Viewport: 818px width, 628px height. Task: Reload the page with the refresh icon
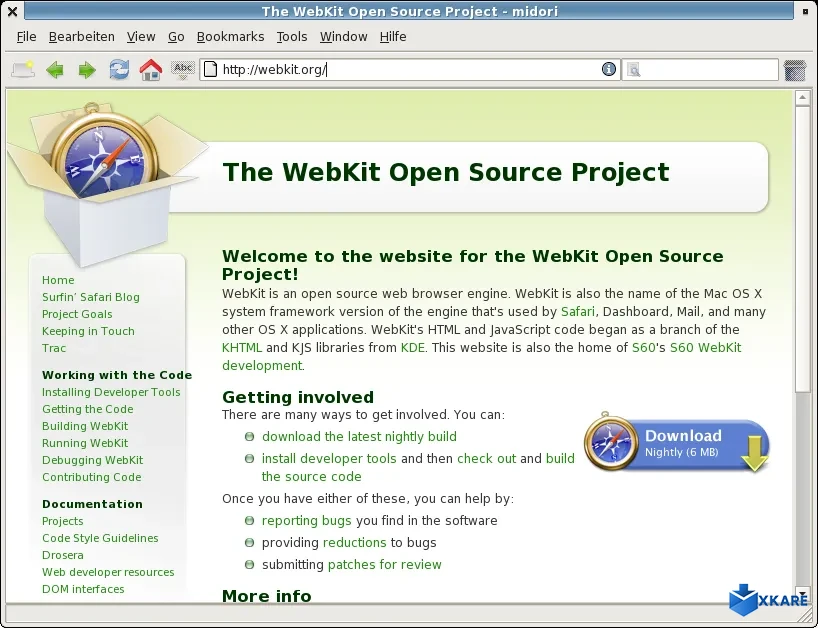119,69
